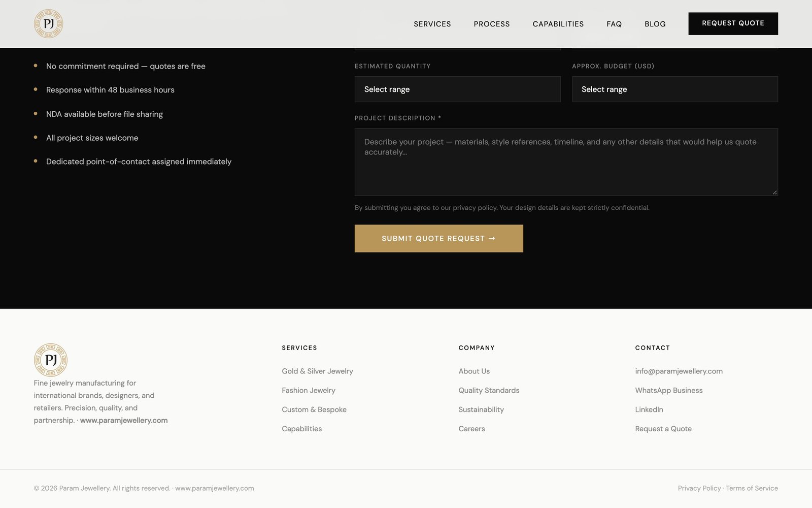Open the Careers link
812x508 pixels.
click(x=471, y=429)
